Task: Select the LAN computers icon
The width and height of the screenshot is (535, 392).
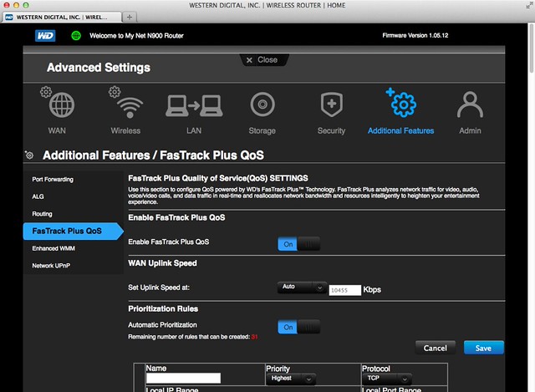Action: [194, 106]
